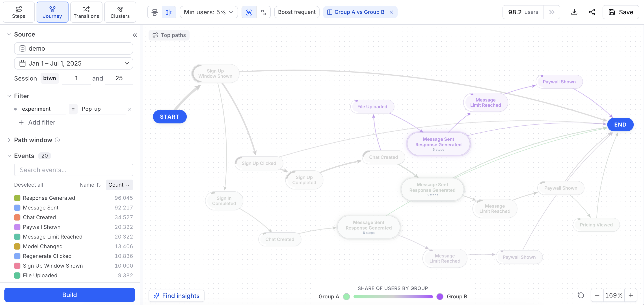644x305 pixels.
Task: Switch to the Steps tab
Action: pyautogui.click(x=19, y=12)
